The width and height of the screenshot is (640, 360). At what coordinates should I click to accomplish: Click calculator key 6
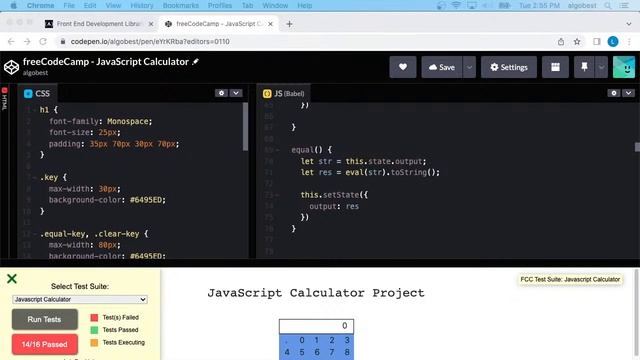click(317, 352)
